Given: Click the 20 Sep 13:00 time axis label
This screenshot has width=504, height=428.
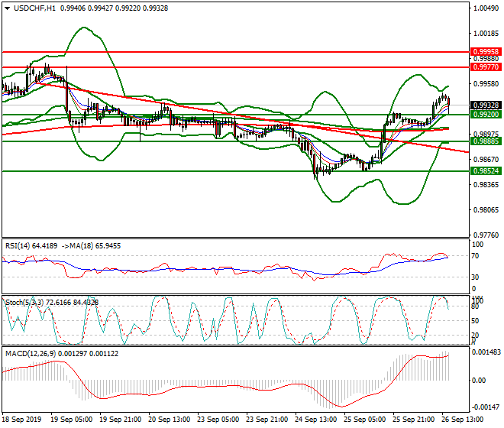Looking at the screenshot, I should (170, 420).
